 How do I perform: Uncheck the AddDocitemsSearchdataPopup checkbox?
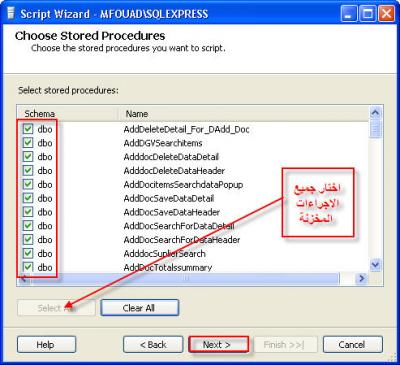(x=28, y=184)
